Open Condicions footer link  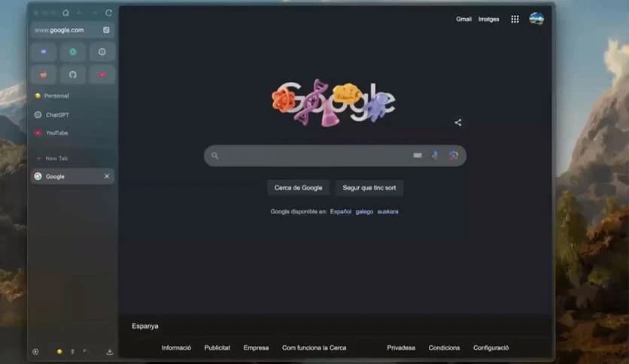[x=444, y=347]
